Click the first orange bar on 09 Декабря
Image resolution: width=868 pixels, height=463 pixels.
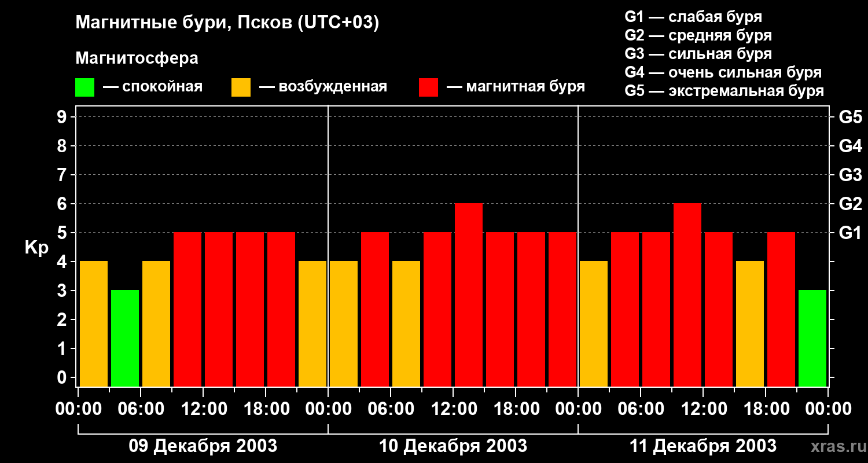point(94,324)
